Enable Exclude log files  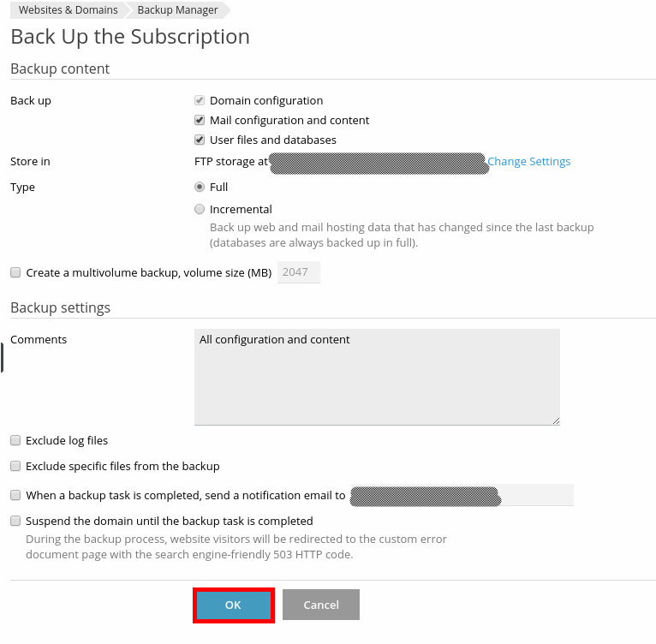(15, 441)
